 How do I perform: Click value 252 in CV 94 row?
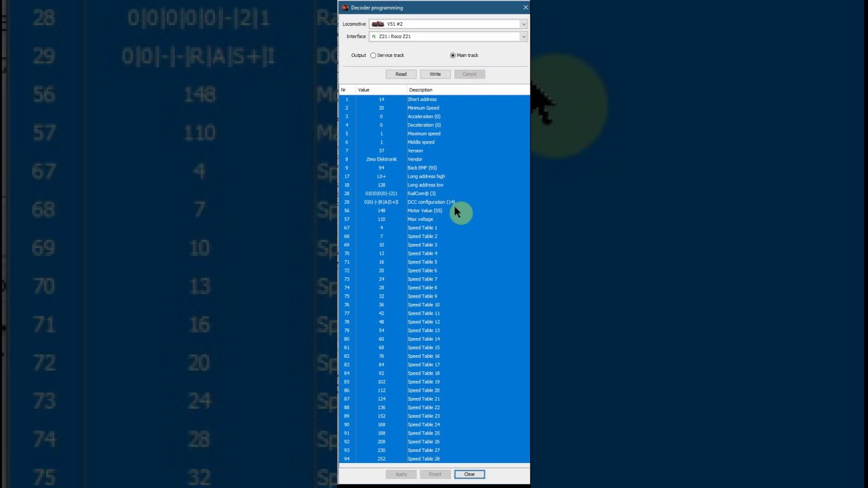point(381,459)
